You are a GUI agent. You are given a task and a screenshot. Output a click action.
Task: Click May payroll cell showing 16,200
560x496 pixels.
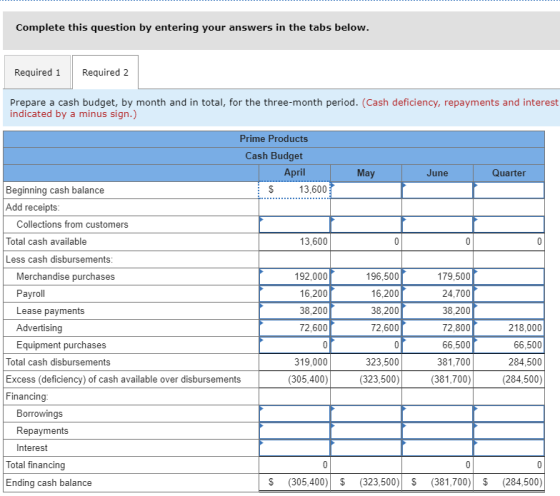coord(366,294)
